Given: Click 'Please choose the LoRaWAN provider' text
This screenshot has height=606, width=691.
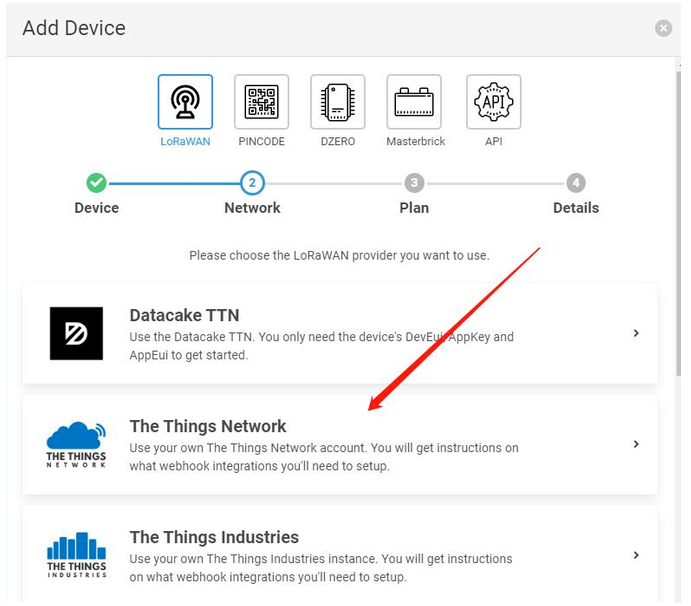Looking at the screenshot, I should (339, 256).
